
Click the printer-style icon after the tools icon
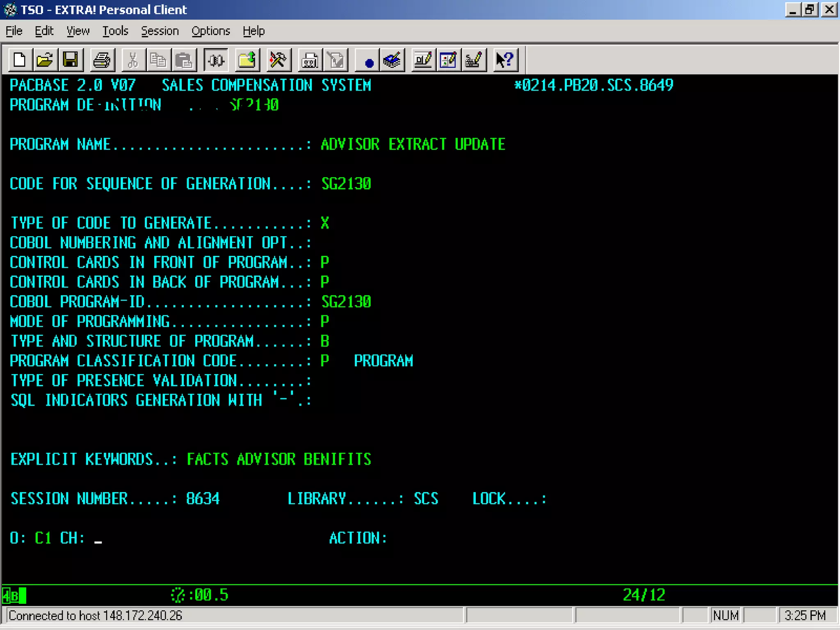tap(310, 60)
